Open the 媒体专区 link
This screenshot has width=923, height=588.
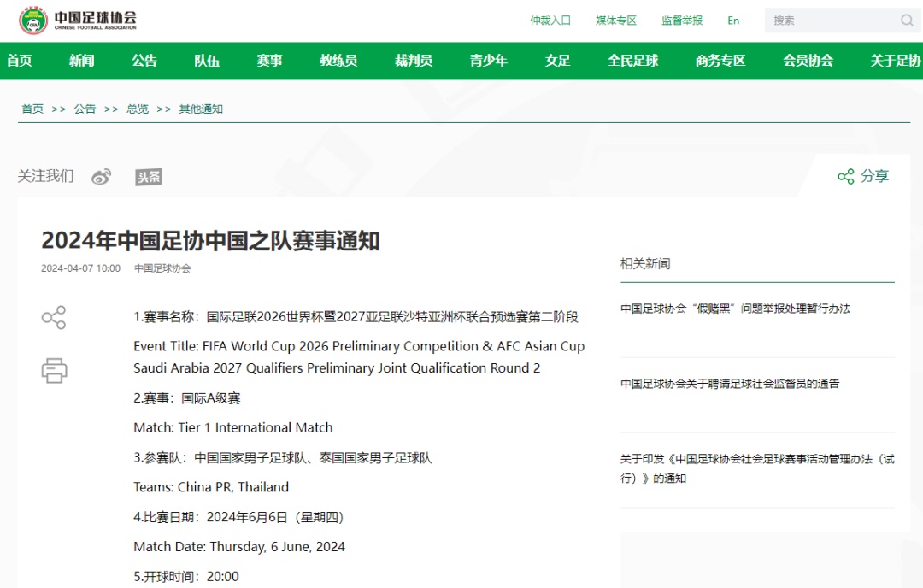pos(616,21)
